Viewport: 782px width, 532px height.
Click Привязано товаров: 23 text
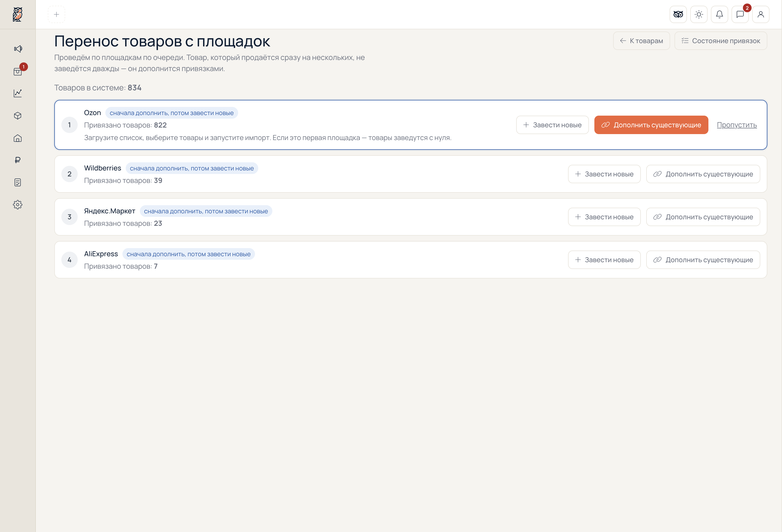pyautogui.click(x=123, y=223)
